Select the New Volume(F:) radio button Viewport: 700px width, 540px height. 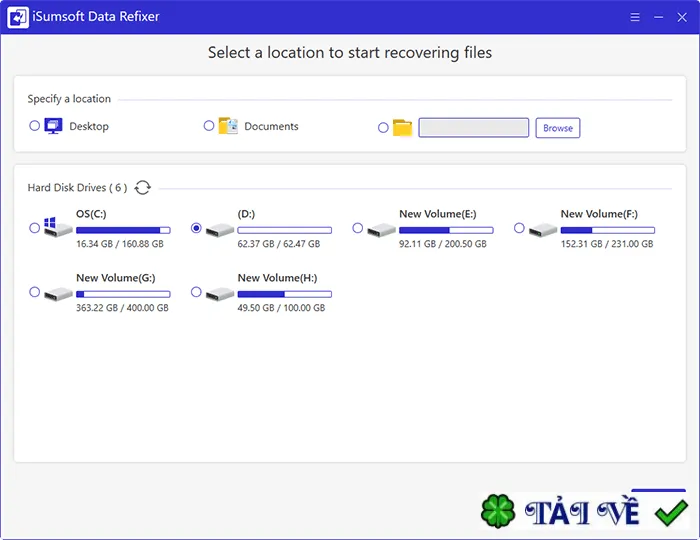click(x=519, y=228)
